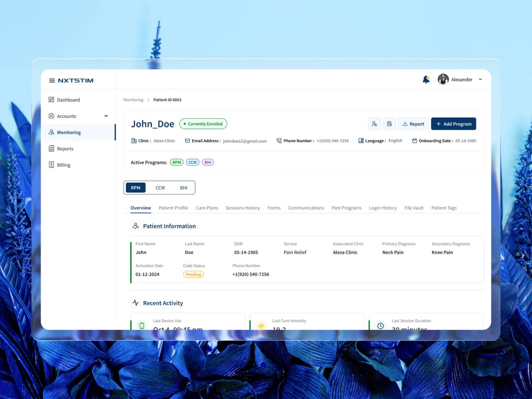
Task: Click the Last Session Duration clock icon
Action: click(380, 325)
